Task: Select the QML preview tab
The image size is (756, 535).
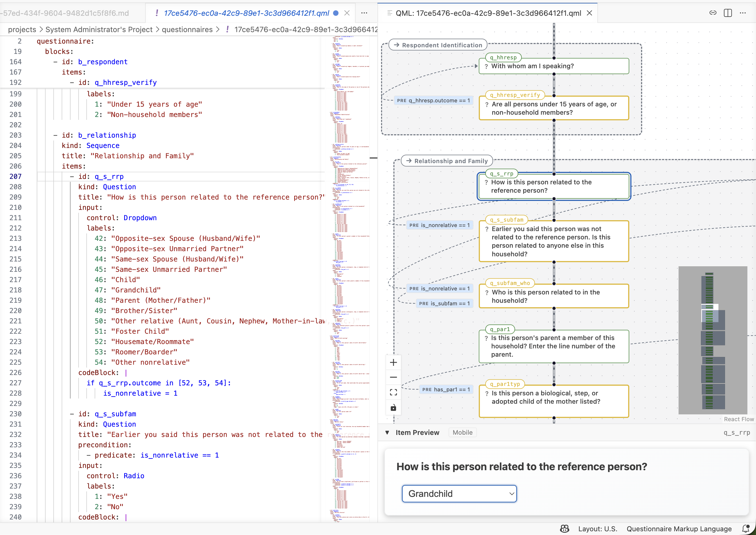Action: tap(488, 13)
